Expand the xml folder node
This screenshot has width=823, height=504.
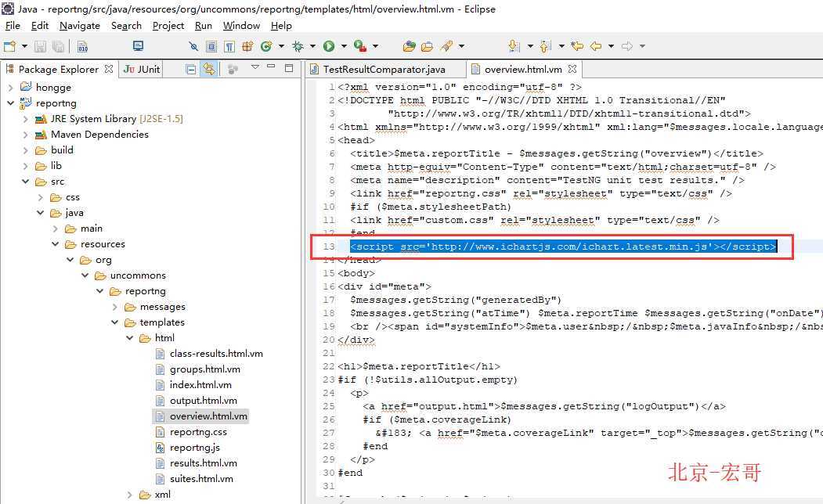130,495
